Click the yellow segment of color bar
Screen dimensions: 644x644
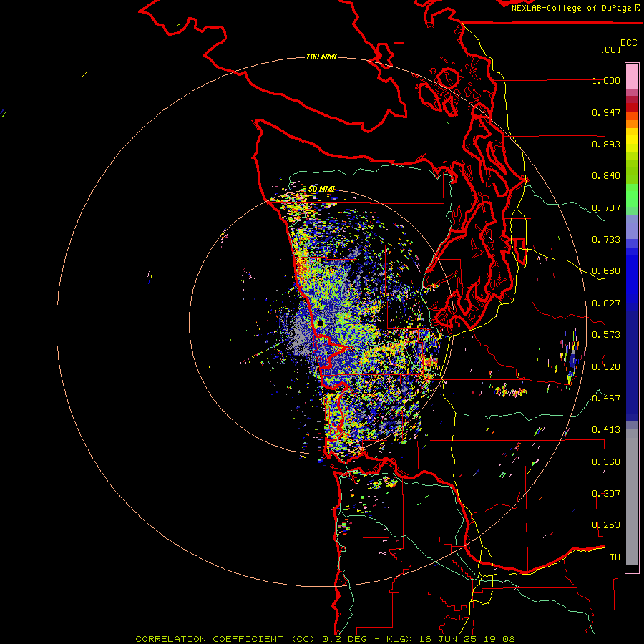[x=632, y=140]
